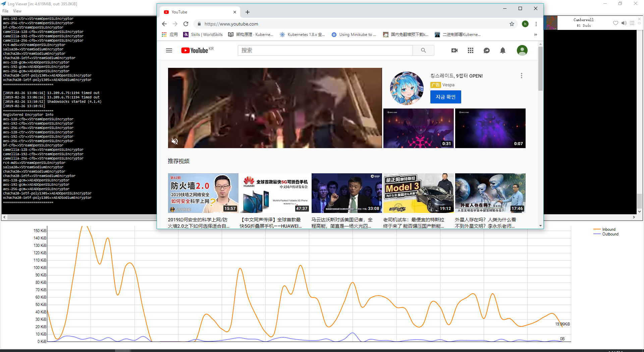Open the YouTube hamburger guide menu

(x=169, y=50)
